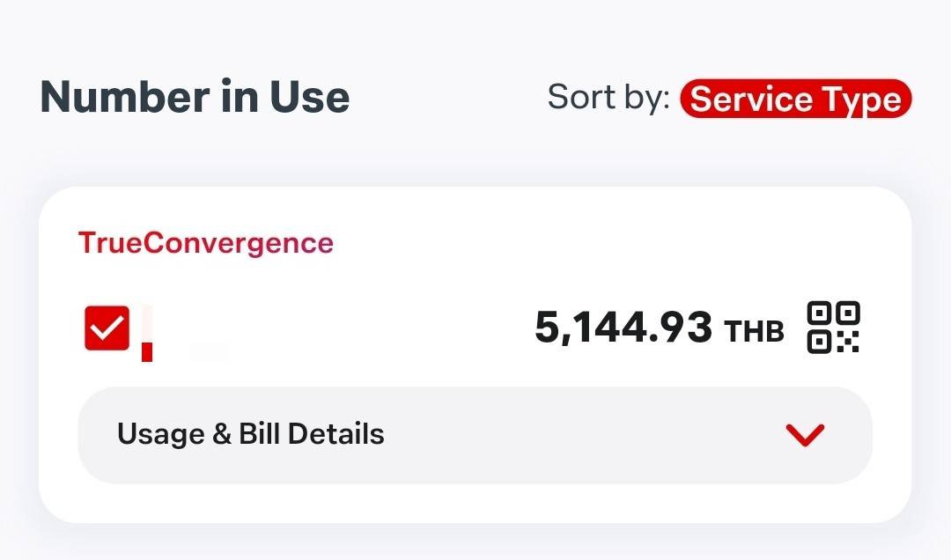Expand the red chevron down arrow
The width and height of the screenshot is (951, 560).
pos(805,434)
